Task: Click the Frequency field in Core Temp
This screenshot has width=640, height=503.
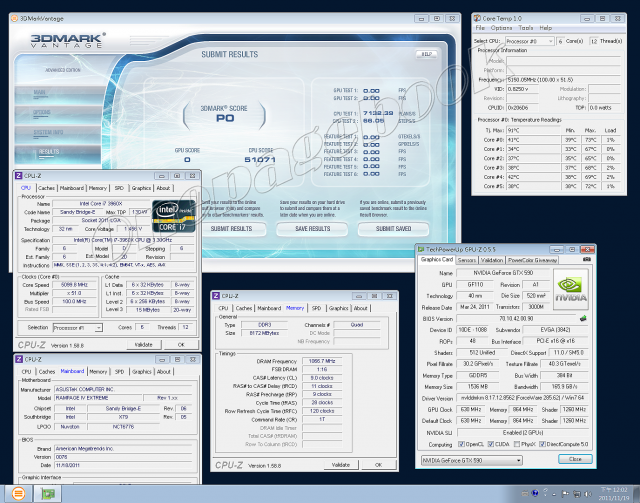Action: 563,80
